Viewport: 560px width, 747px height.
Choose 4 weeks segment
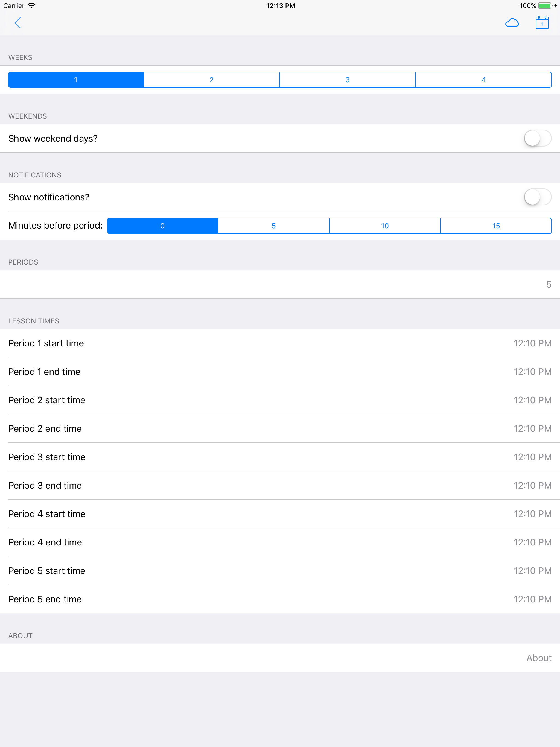tap(483, 80)
